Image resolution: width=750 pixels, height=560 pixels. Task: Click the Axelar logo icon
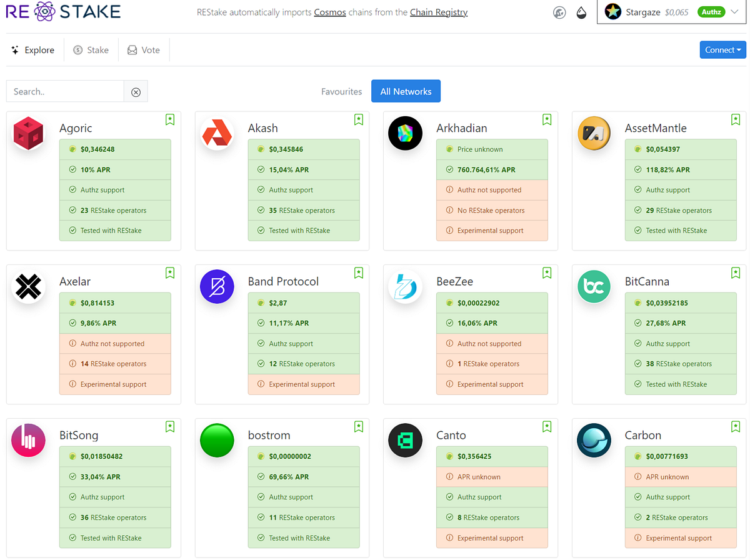[28, 287]
